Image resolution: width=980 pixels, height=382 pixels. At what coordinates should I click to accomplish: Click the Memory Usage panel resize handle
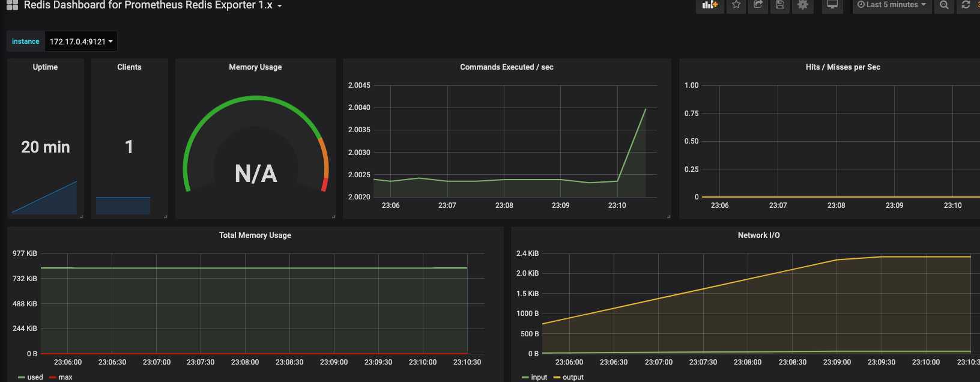pyautogui.click(x=333, y=216)
